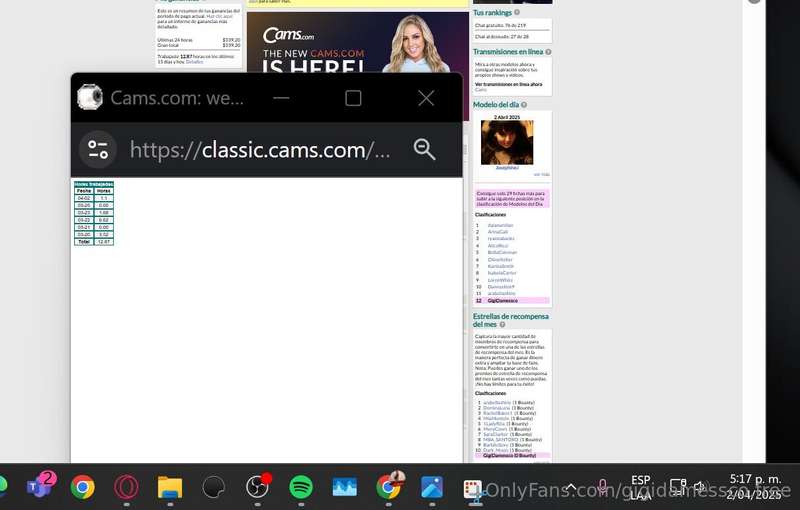Open OBS Studio from the taskbar
The image size is (800, 510).
pyautogui.click(x=258, y=487)
